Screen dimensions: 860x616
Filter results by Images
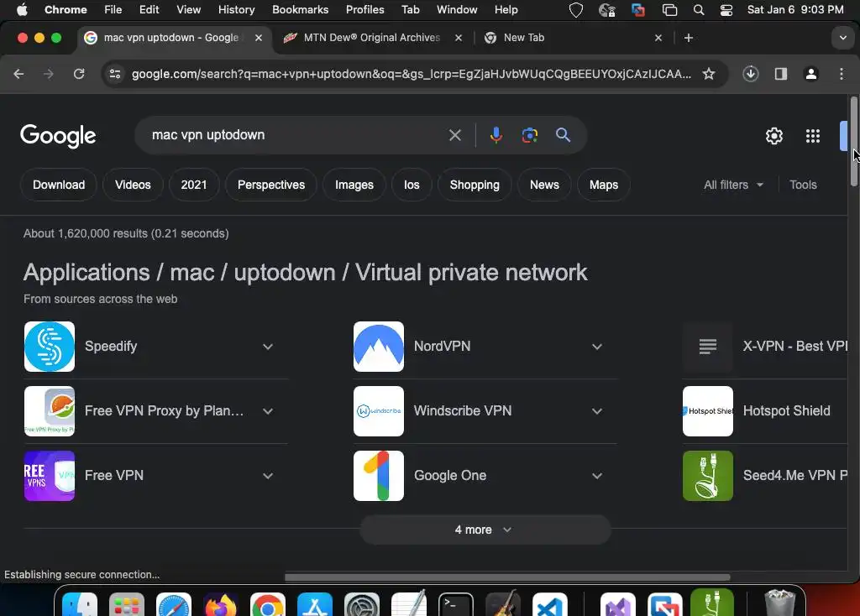pyautogui.click(x=354, y=185)
